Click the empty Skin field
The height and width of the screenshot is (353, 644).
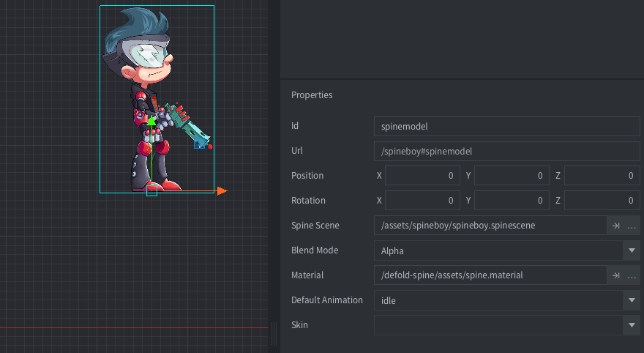click(x=499, y=325)
